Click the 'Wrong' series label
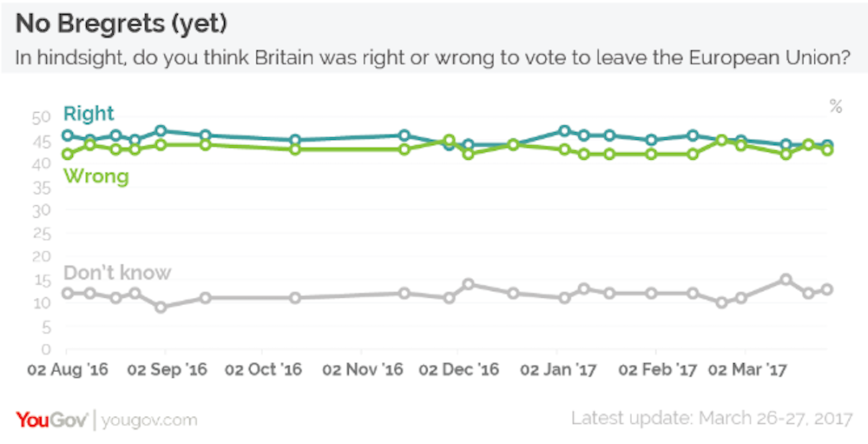The height and width of the screenshot is (444, 868). pyautogui.click(x=95, y=176)
